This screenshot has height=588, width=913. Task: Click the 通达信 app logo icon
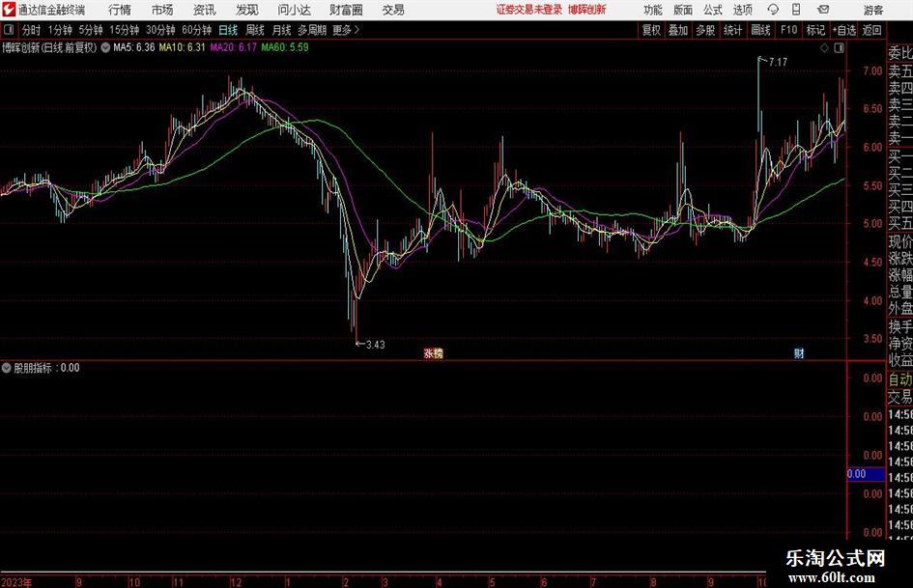(x=8, y=10)
